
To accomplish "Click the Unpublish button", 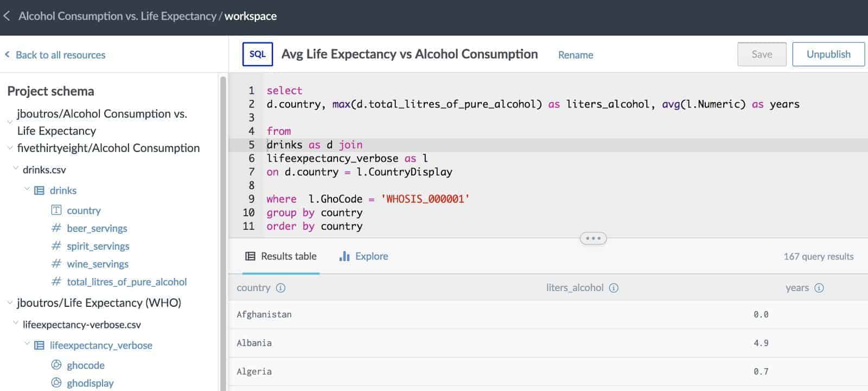I will [828, 54].
